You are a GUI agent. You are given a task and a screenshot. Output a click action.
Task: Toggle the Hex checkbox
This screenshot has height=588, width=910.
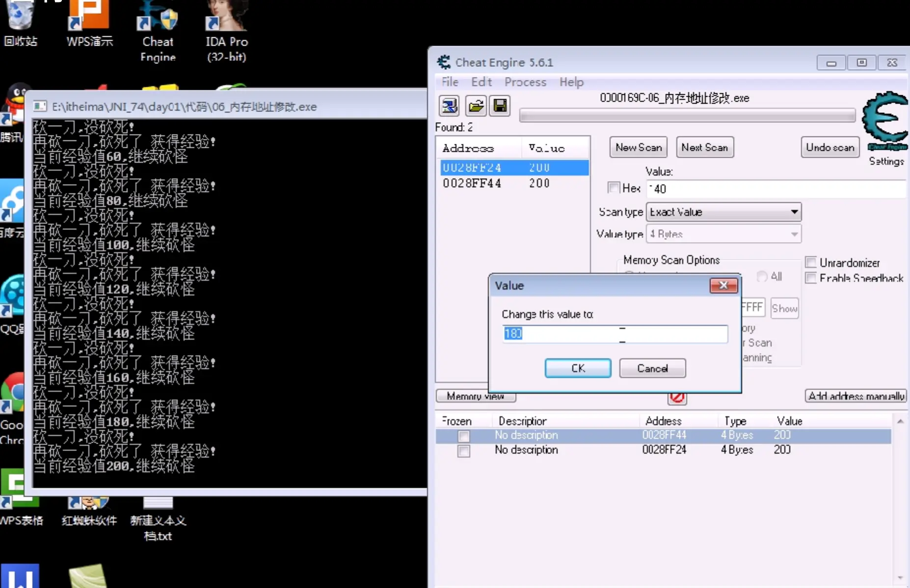(x=614, y=187)
